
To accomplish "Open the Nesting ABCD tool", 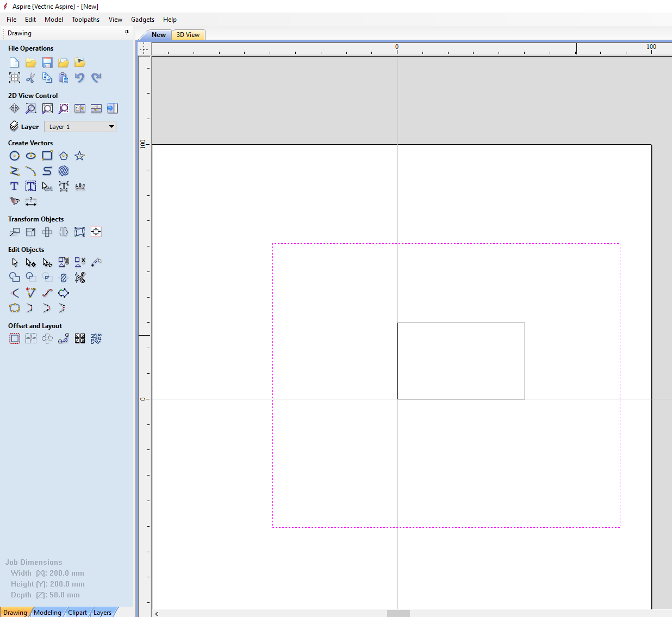I will tap(80, 338).
